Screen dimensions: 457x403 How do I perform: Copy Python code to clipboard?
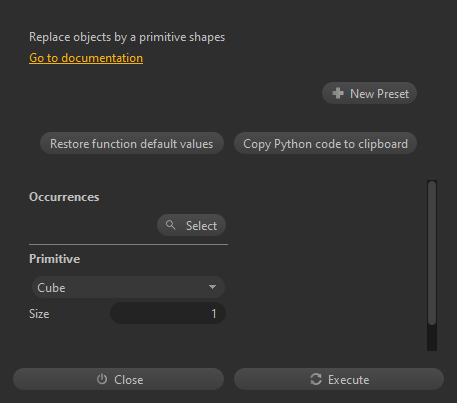(x=325, y=143)
